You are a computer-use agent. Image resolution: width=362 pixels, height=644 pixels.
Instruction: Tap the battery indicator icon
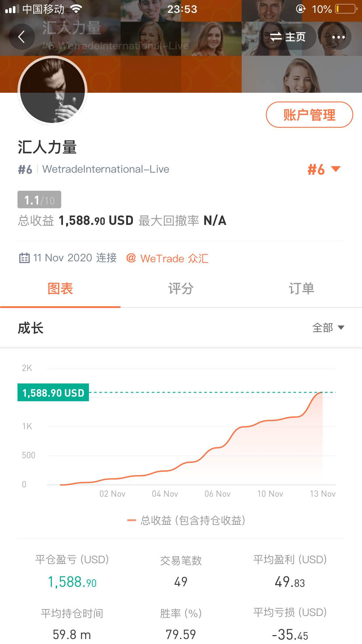346,9
